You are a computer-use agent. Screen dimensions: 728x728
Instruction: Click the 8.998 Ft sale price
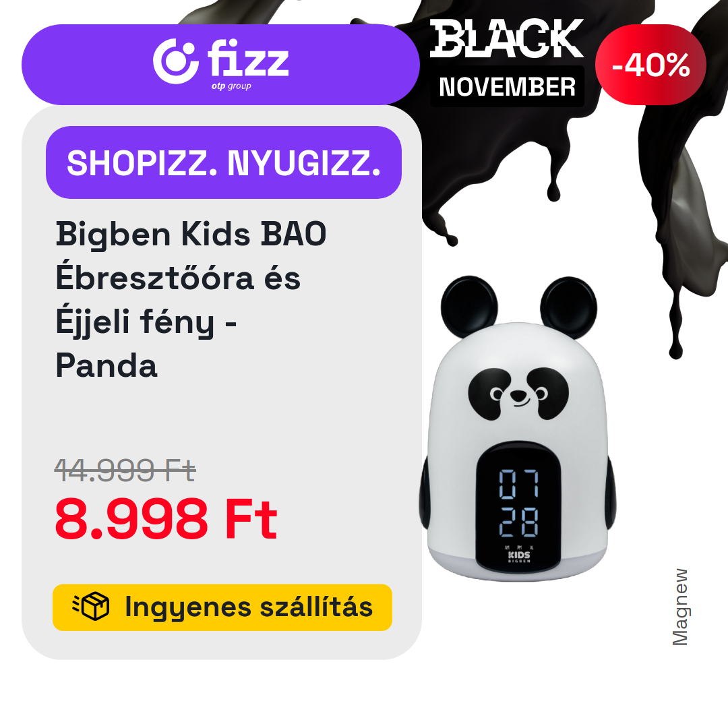166,518
